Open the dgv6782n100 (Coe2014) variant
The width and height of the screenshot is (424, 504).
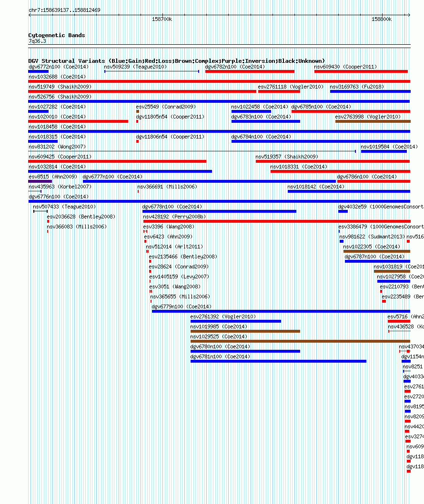click(x=235, y=67)
